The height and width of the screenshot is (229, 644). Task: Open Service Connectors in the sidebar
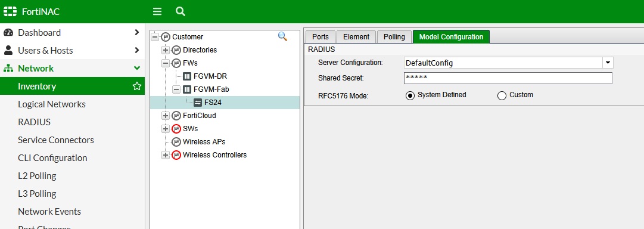(56, 140)
